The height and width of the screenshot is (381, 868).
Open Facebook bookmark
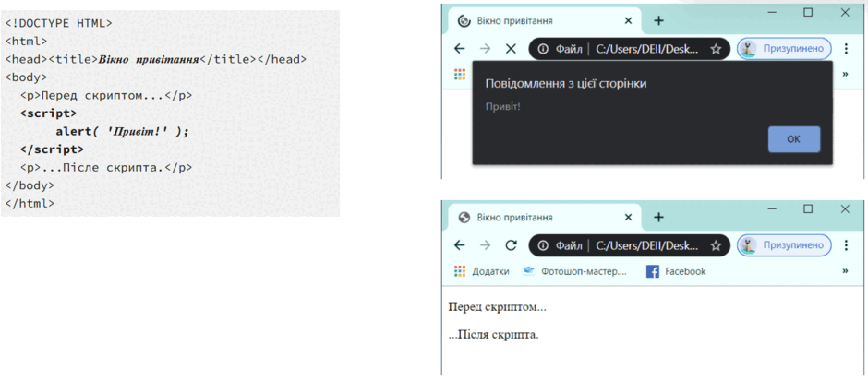click(677, 271)
